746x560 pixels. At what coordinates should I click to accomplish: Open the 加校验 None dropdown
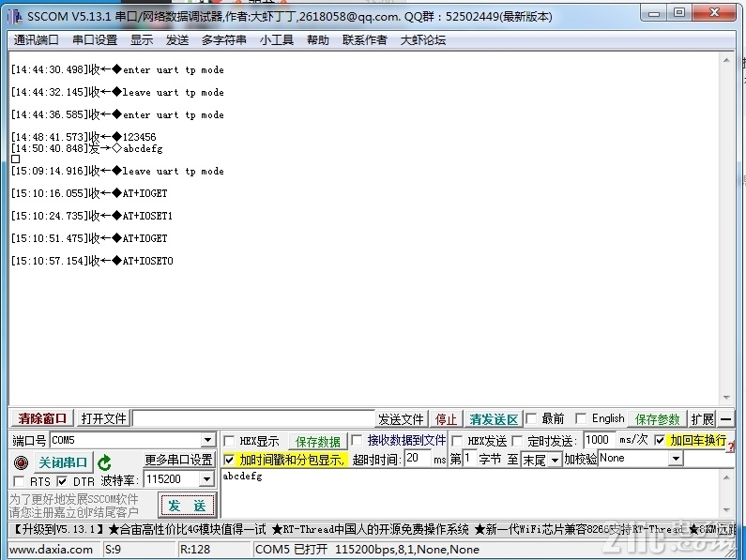tap(676, 459)
